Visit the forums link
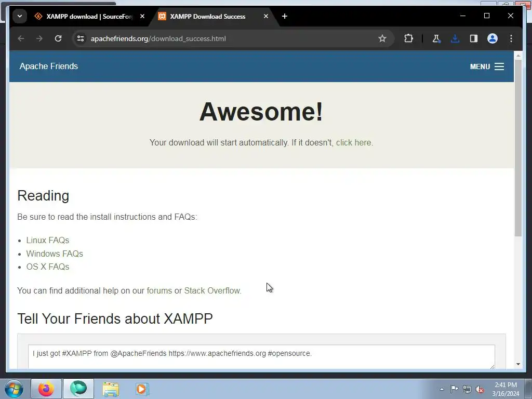 (x=159, y=291)
